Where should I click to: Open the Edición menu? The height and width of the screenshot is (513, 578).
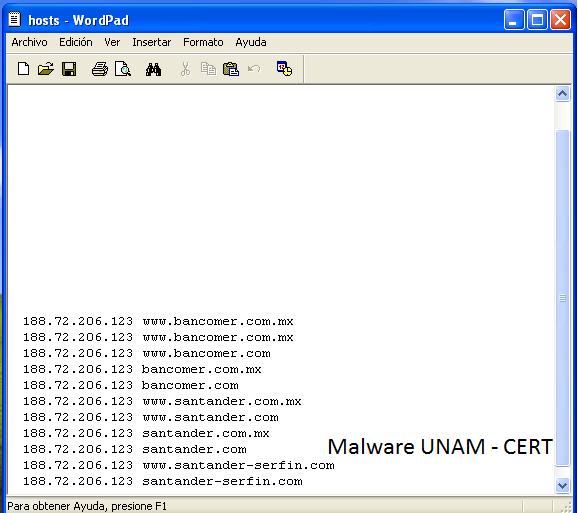[76, 42]
